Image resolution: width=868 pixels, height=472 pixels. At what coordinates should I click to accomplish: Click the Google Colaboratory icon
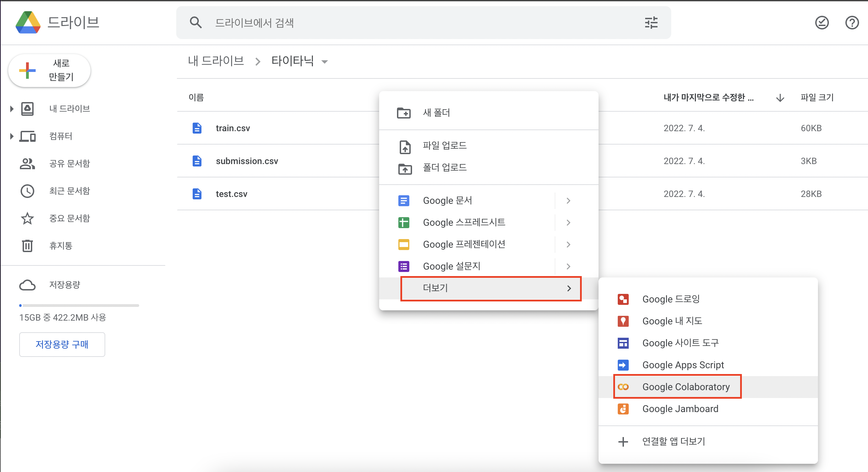[x=623, y=387]
